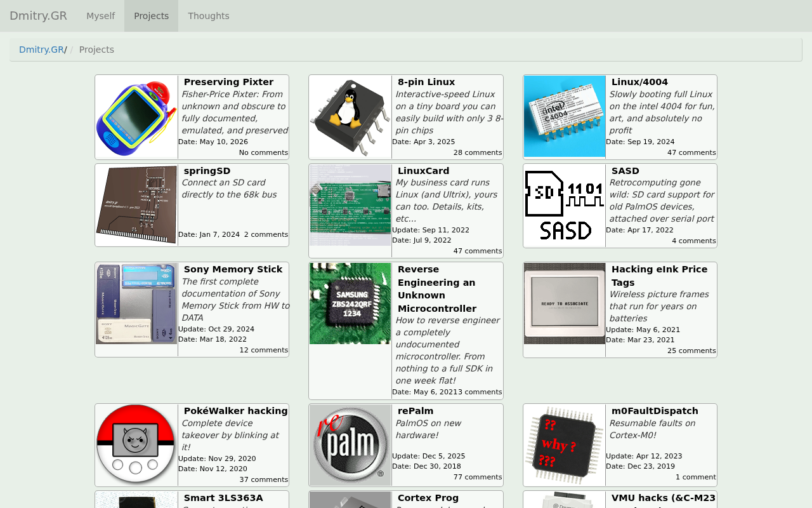Click 'Date: May 10, 2026' text
This screenshot has width=812, height=508.
[213, 142]
